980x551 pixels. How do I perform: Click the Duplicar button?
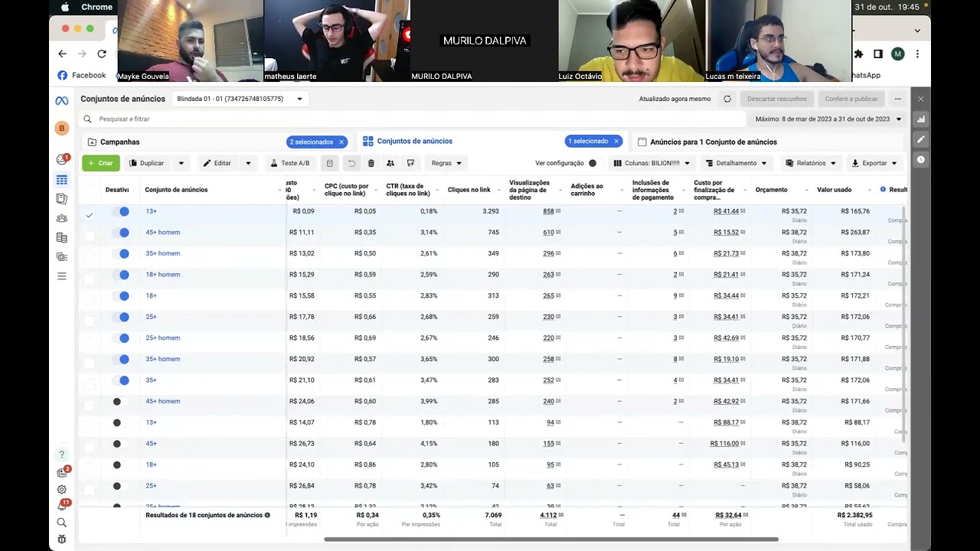tap(146, 163)
